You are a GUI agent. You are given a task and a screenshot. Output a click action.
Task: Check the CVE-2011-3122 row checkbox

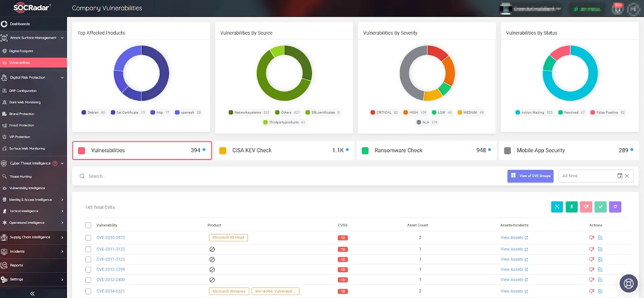click(x=88, y=249)
